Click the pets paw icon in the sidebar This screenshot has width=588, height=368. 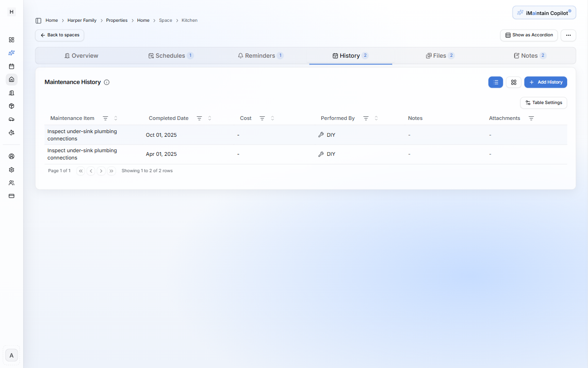pyautogui.click(x=11, y=132)
